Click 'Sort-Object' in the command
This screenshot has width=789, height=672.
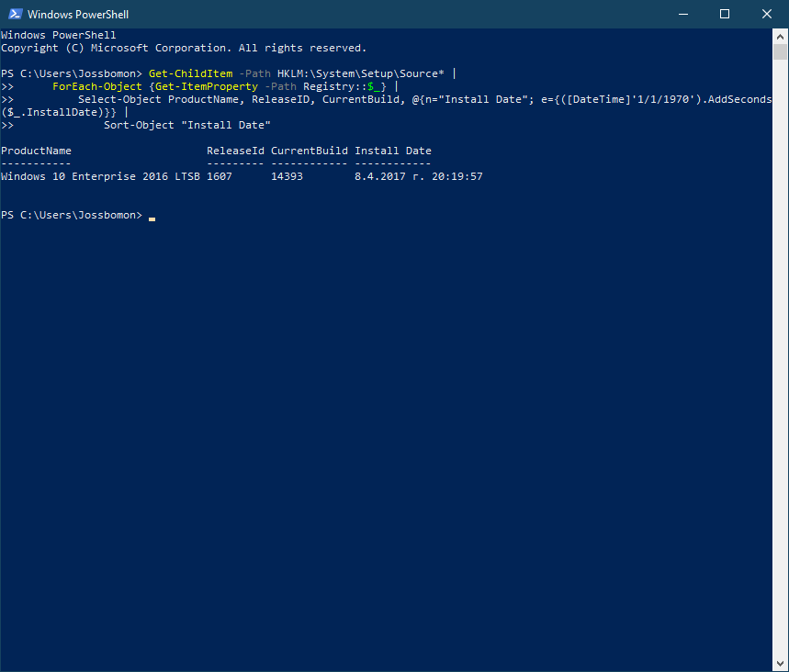tap(139, 125)
